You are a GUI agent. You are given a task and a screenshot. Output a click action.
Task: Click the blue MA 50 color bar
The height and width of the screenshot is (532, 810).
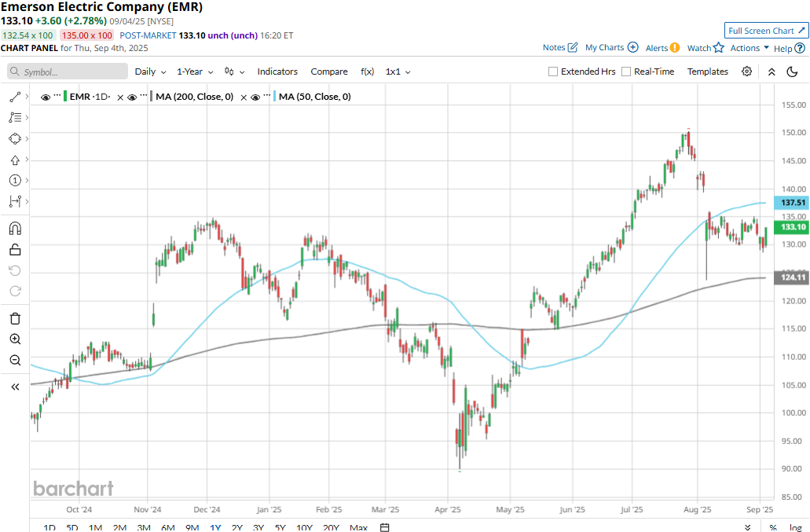[274, 97]
